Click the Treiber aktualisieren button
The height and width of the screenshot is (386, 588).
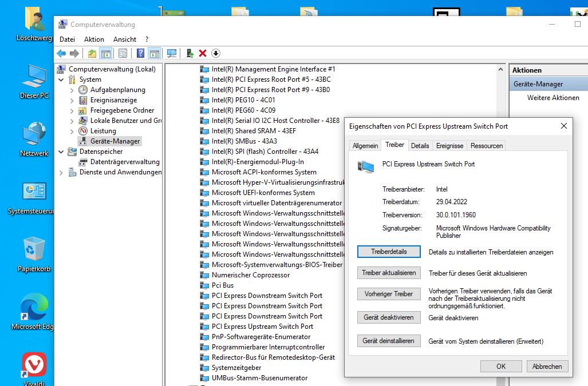pos(389,273)
